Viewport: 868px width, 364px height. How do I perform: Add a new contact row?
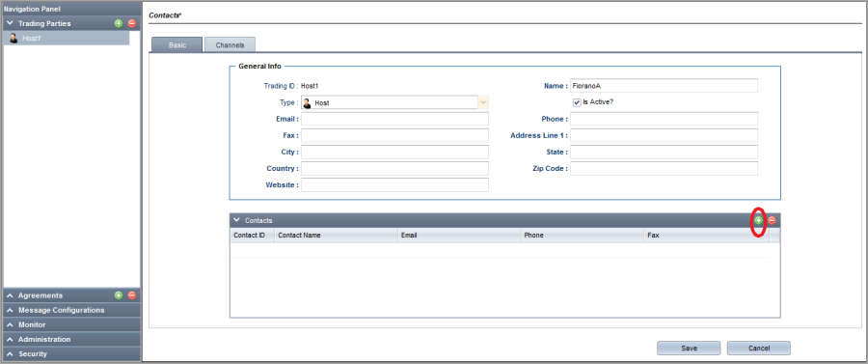pos(758,220)
